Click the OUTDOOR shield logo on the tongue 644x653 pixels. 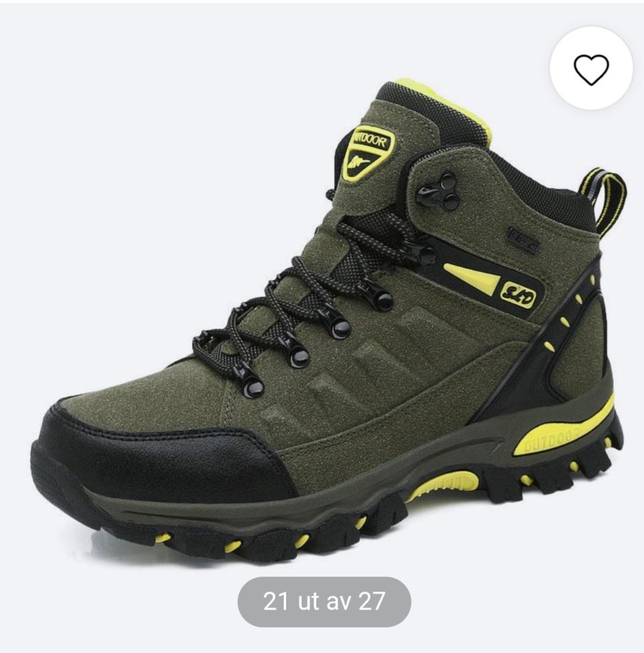[368, 152]
